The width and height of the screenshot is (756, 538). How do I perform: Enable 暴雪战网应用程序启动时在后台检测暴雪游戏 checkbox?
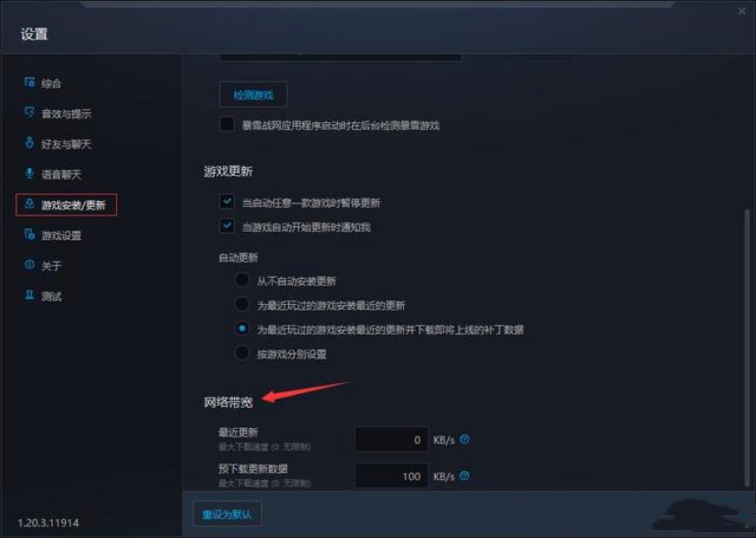[227, 124]
